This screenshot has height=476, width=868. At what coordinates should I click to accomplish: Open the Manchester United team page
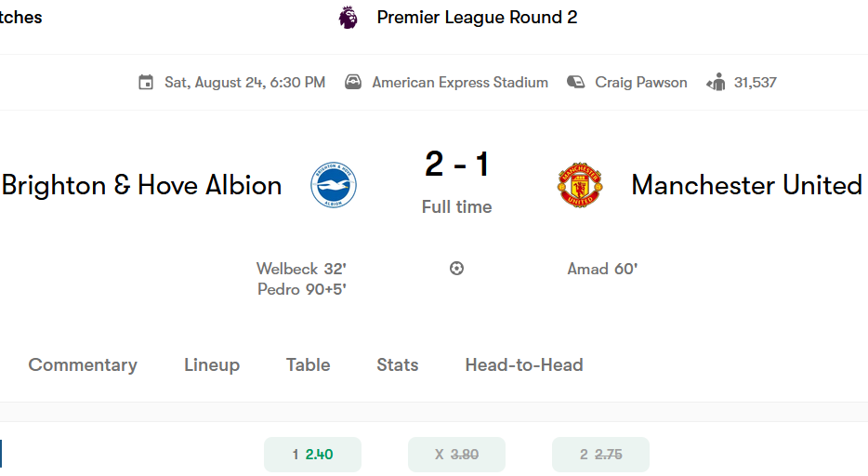747,185
